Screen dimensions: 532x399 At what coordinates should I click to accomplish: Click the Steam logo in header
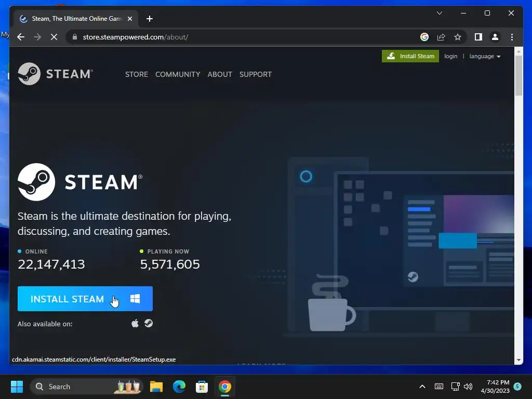coord(55,74)
